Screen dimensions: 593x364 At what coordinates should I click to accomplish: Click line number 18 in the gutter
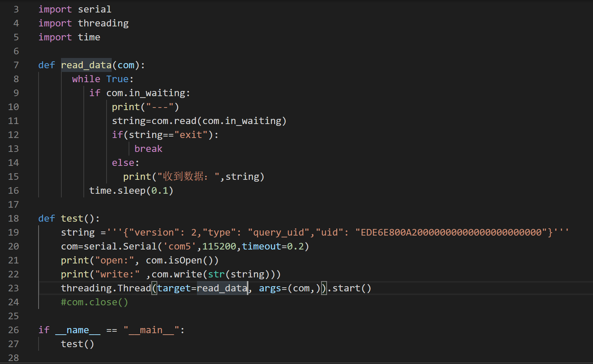pos(14,218)
